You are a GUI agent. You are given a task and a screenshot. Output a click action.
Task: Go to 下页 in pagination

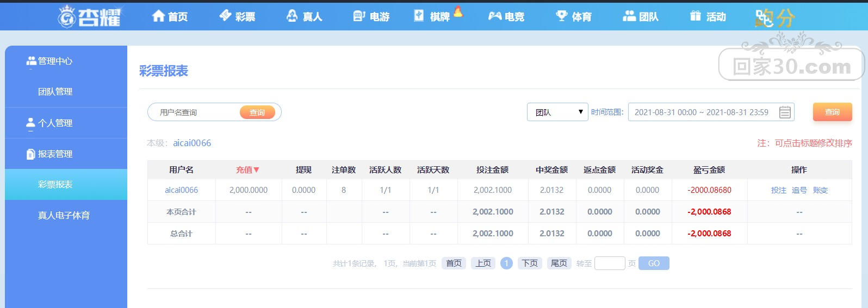tap(530, 263)
